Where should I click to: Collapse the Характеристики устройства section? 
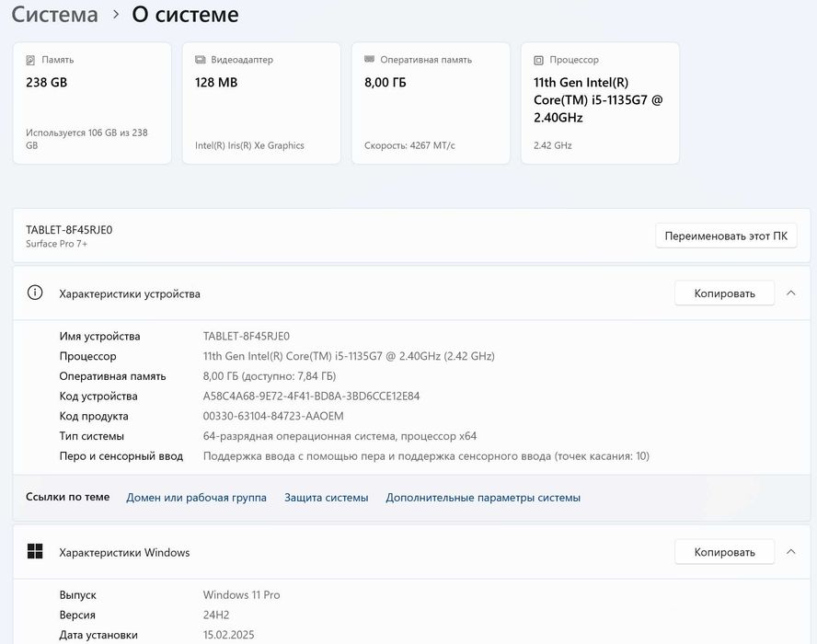791,293
